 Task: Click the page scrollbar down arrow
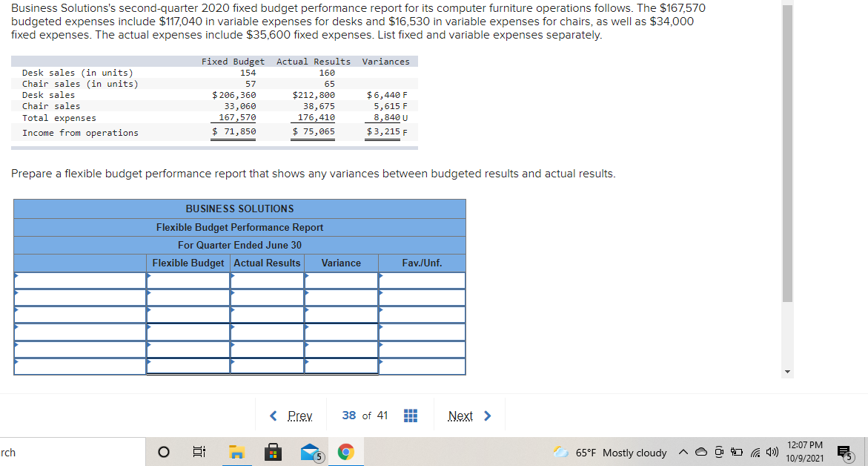788,372
